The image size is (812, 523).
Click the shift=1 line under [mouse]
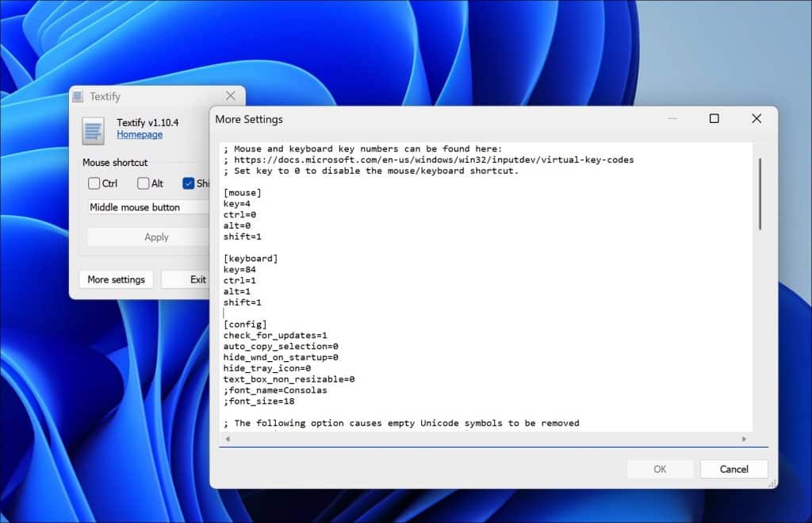coord(243,237)
